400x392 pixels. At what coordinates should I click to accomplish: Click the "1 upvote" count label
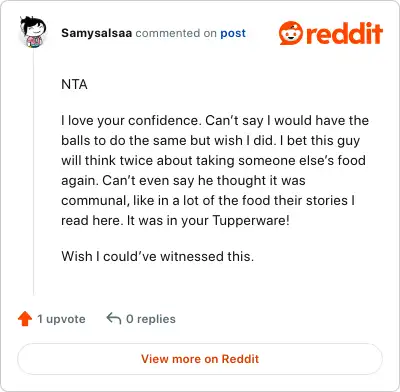61,319
